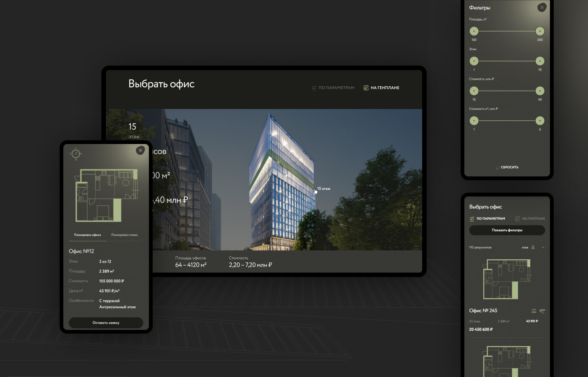Click the minimum area slider handle at 100
Screen dimensions: 588x377
(474, 31)
